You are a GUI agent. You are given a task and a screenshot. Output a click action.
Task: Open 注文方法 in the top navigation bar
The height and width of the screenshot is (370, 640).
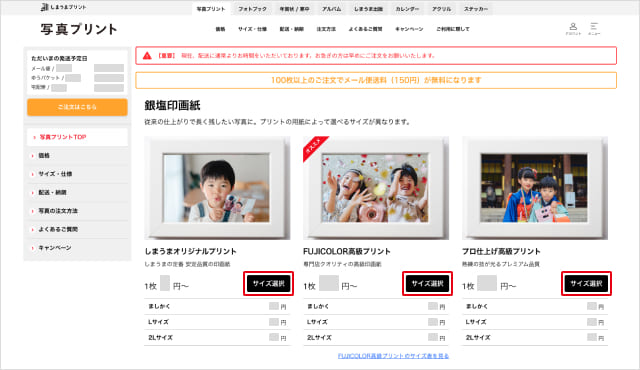[x=326, y=29]
